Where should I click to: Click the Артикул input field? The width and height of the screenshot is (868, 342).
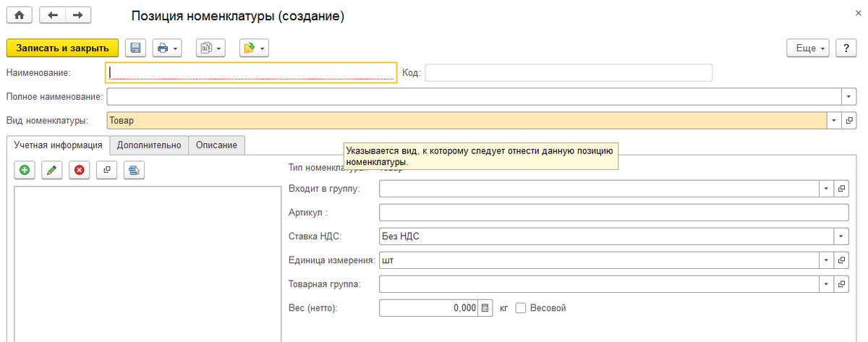coord(613,213)
